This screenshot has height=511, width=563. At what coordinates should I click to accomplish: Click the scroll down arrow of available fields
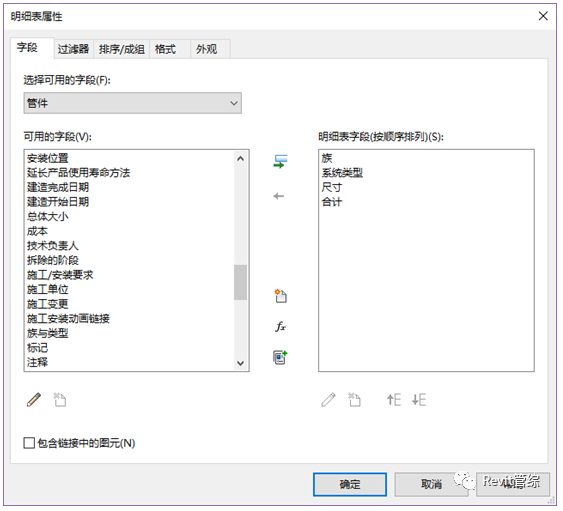click(x=241, y=363)
